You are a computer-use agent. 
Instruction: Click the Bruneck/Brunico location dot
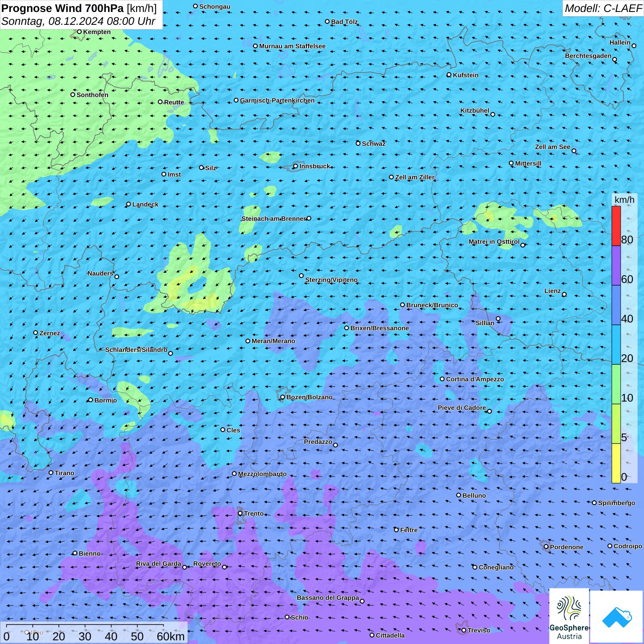tap(402, 305)
